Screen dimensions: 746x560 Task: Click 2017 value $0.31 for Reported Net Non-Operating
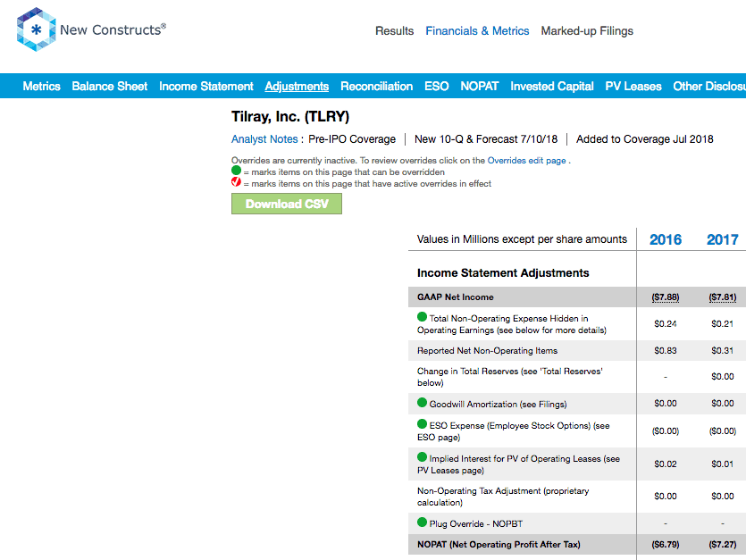click(722, 351)
